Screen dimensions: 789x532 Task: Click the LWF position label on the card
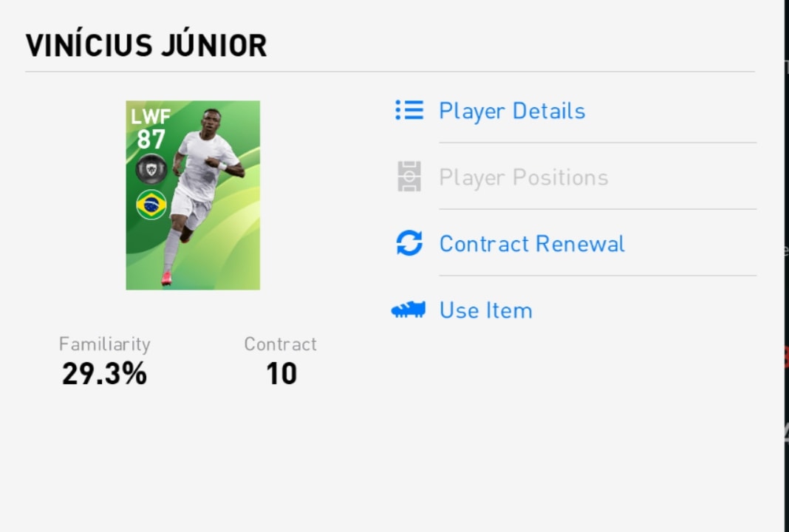(x=151, y=116)
